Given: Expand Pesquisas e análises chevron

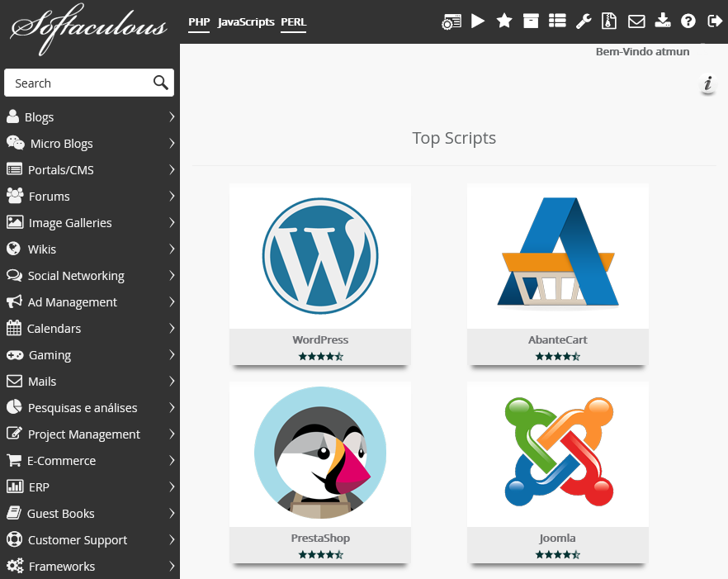Looking at the screenshot, I should [x=172, y=407].
